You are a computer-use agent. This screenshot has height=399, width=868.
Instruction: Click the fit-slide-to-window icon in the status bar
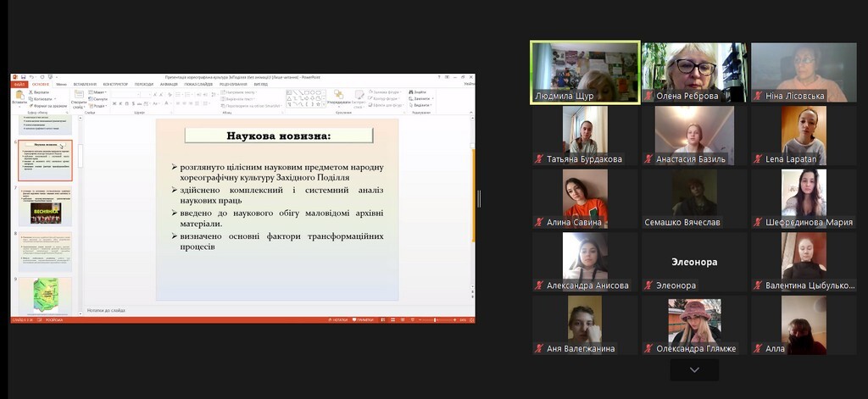tap(471, 320)
